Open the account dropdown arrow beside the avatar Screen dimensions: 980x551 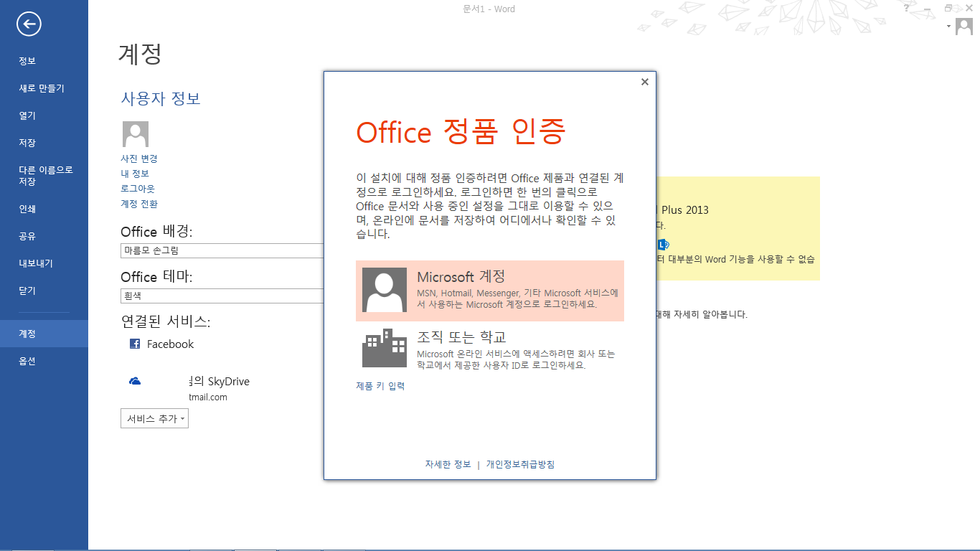(x=949, y=26)
